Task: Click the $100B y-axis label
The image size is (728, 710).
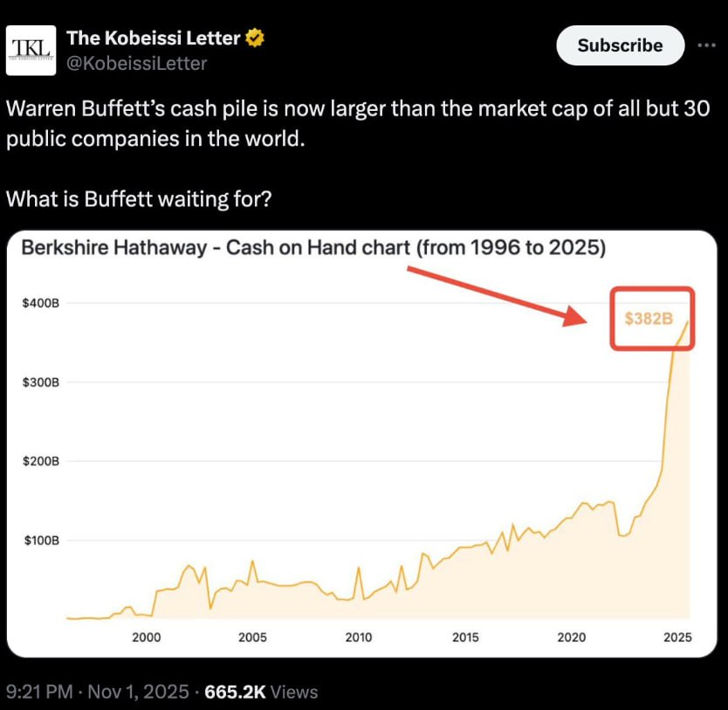Action: (x=40, y=540)
